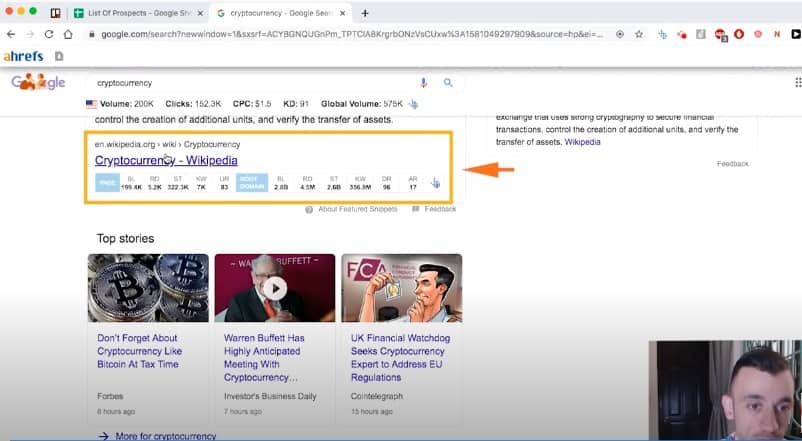Click the page KW value 7K

pyautogui.click(x=201, y=187)
